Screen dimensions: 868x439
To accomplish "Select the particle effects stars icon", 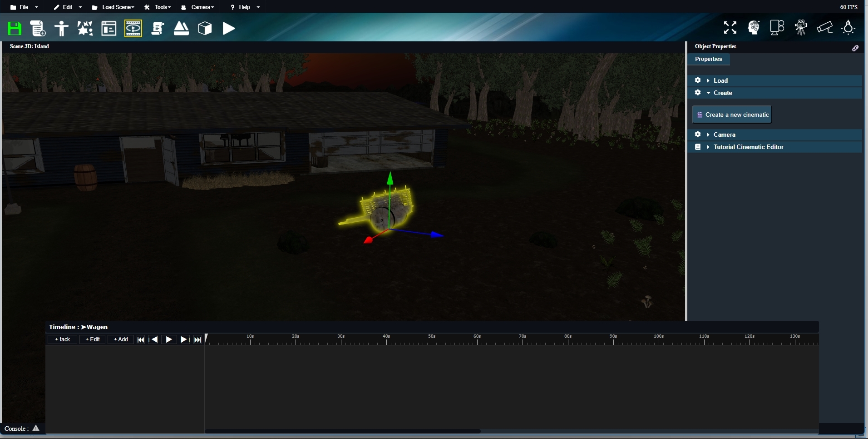I will click(x=85, y=29).
